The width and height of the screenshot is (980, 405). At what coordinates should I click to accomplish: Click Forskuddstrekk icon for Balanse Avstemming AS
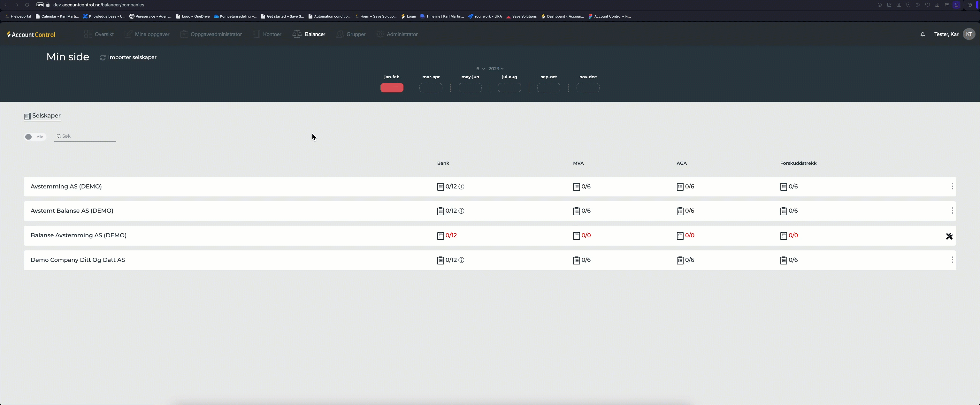click(x=783, y=236)
